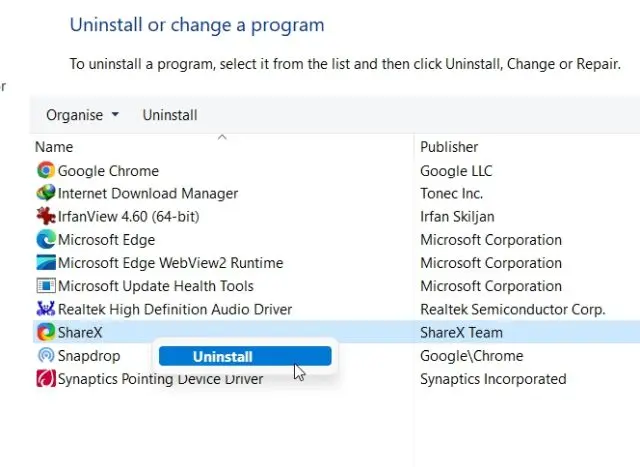Click the Realtek Audio Driver crab icon
The width and height of the screenshot is (640, 467).
[x=46, y=309]
